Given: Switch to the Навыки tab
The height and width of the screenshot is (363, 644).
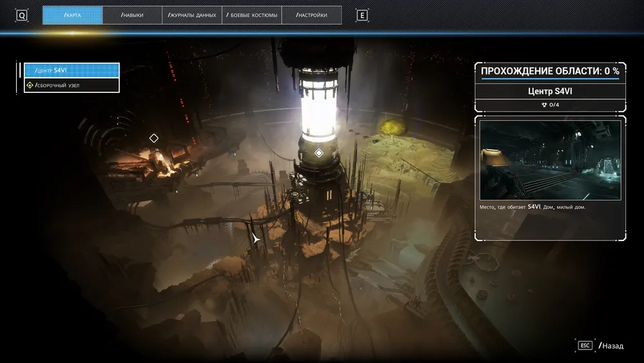Looking at the screenshot, I should pos(132,15).
